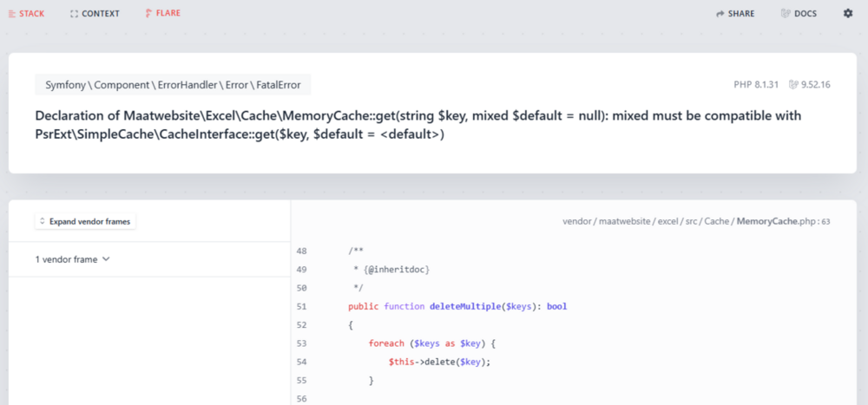Image resolution: width=868 pixels, height=405 pixels.
Task: Click the SHARE button
Action: pyautogui.click(x=735, y=13)
